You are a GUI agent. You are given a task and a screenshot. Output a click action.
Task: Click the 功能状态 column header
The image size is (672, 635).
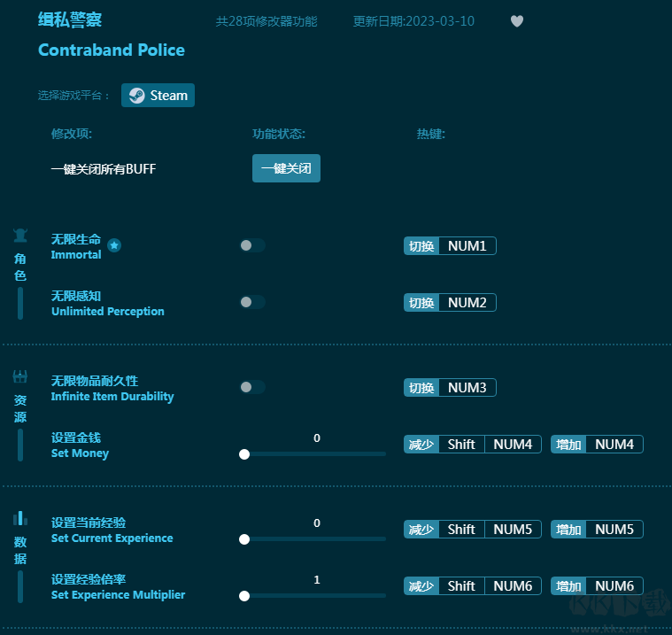(279, 134)
